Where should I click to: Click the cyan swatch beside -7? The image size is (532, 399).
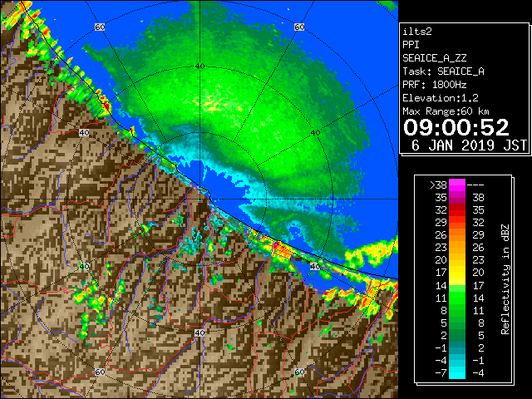click(457, 372)
